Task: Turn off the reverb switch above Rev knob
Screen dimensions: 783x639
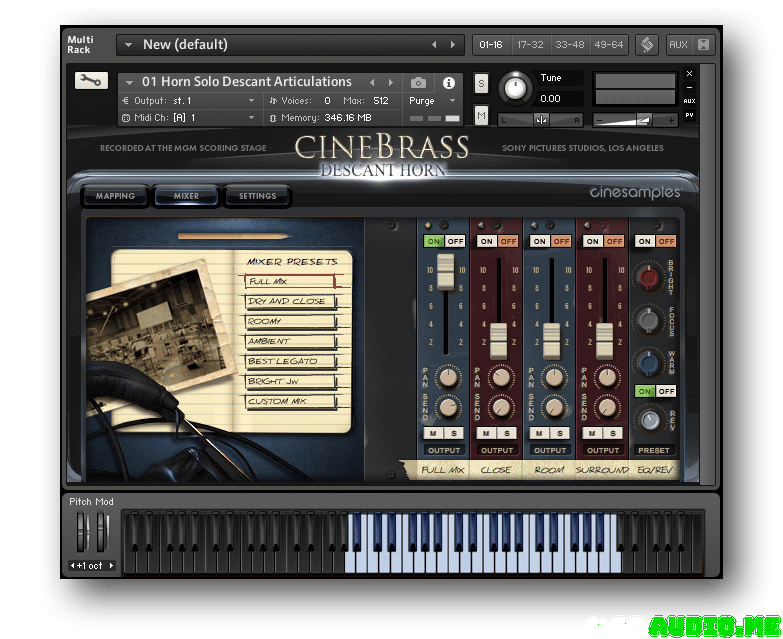Action: coord(665,391)
